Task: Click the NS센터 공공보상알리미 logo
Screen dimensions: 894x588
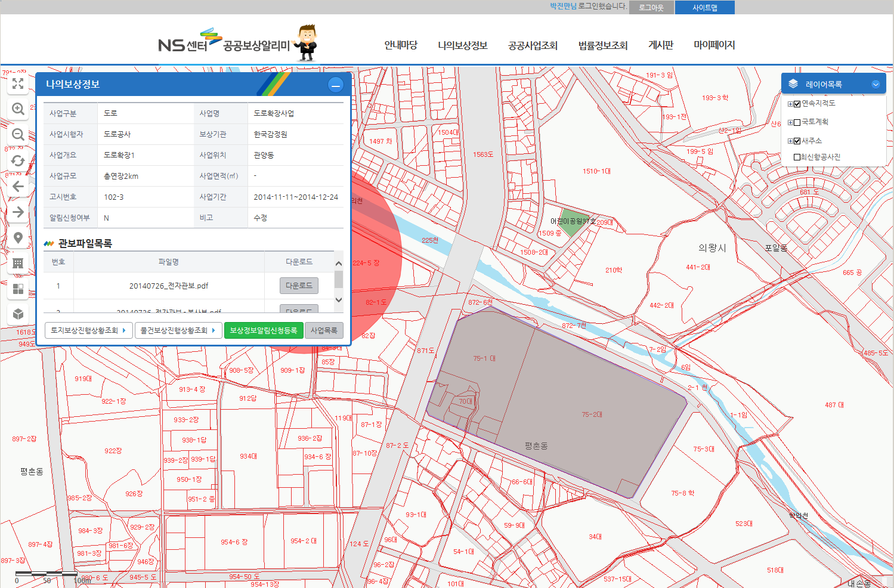Action: tap(224, 42)
